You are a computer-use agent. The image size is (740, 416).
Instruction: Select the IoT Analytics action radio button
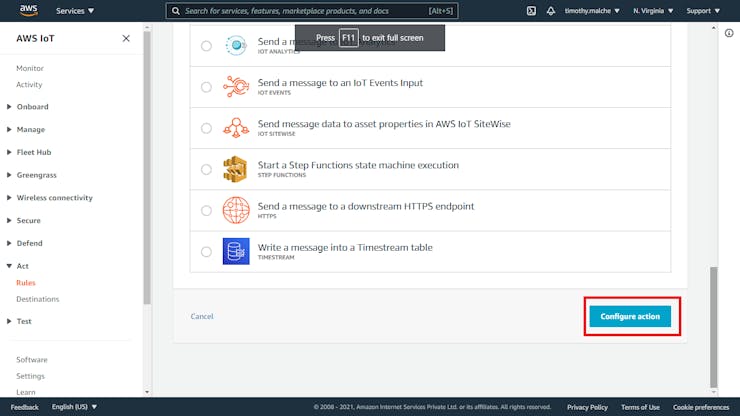pos(206,46)
